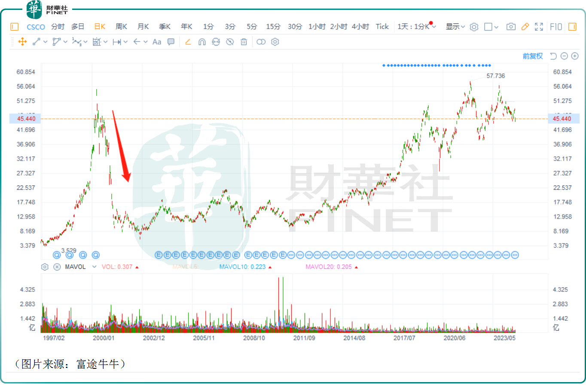Select the 1小时 interval tab
The image size is (586, 392).
click(x=317, y=27)
